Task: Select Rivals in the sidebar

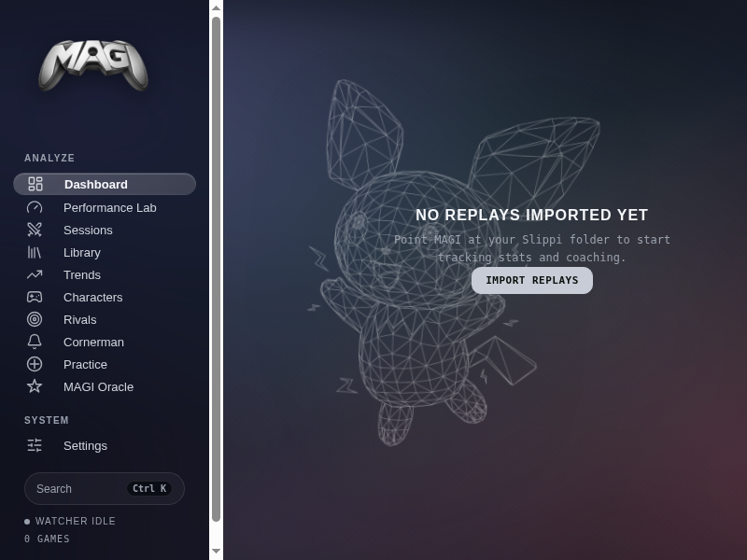Action: tap(105, 319)
